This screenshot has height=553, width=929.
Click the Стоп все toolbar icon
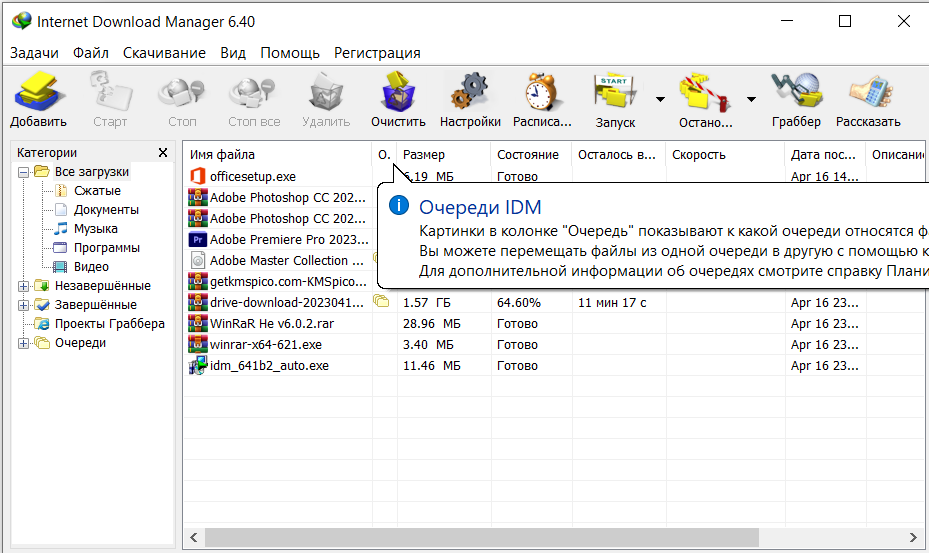[254, 92]
